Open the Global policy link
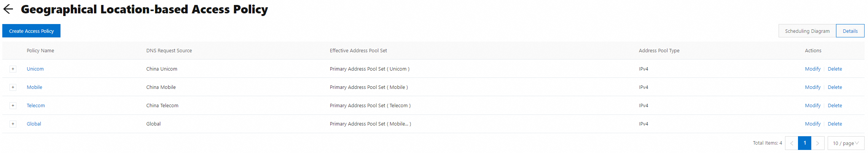 pyautogui.click(x=34, y=124)
